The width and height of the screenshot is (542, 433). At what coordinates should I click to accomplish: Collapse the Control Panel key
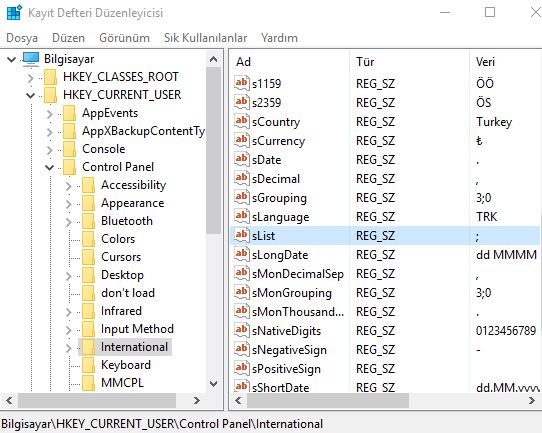[x=49, y=168]
